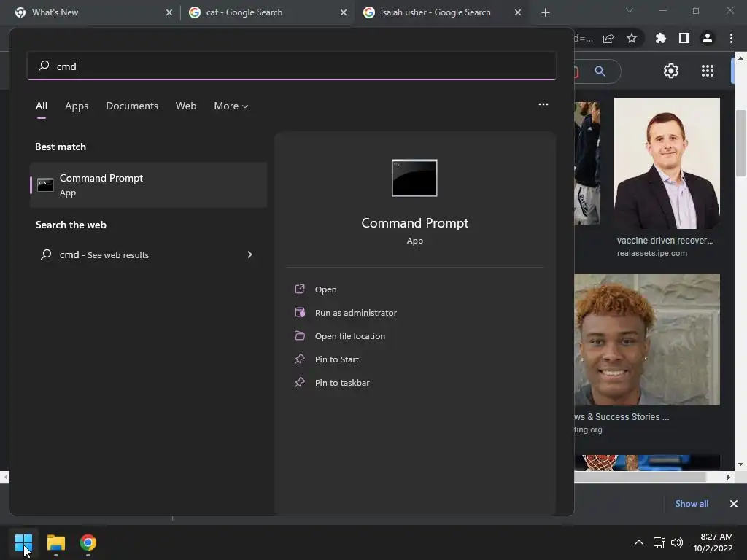Open Google apps grid icon

[x=708, y=71]
